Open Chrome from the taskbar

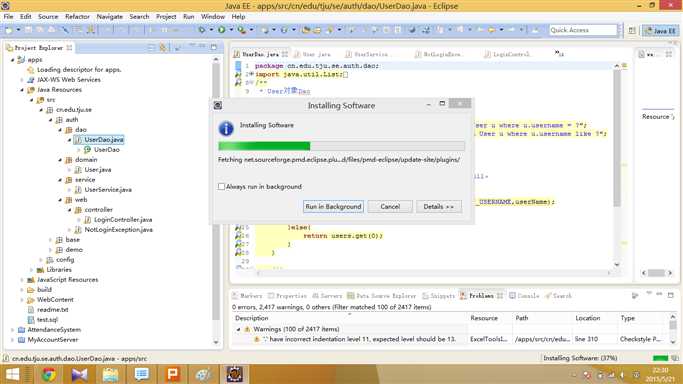click(x=48, y=374)
